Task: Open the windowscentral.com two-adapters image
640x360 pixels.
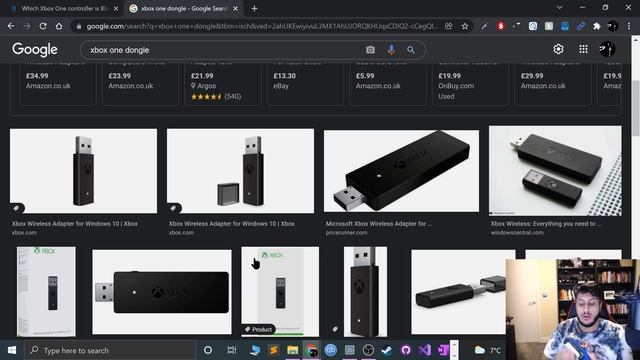Action: tap(555, 171)
